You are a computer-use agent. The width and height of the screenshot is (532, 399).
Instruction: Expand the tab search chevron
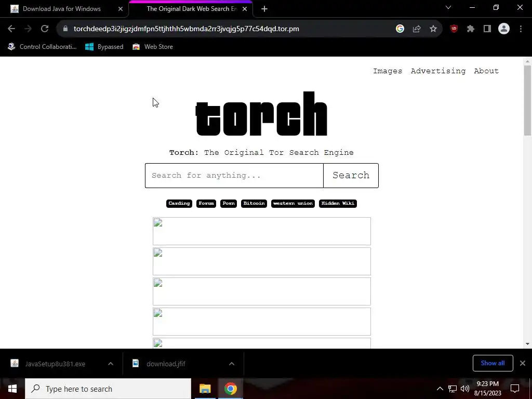point(448,7)
